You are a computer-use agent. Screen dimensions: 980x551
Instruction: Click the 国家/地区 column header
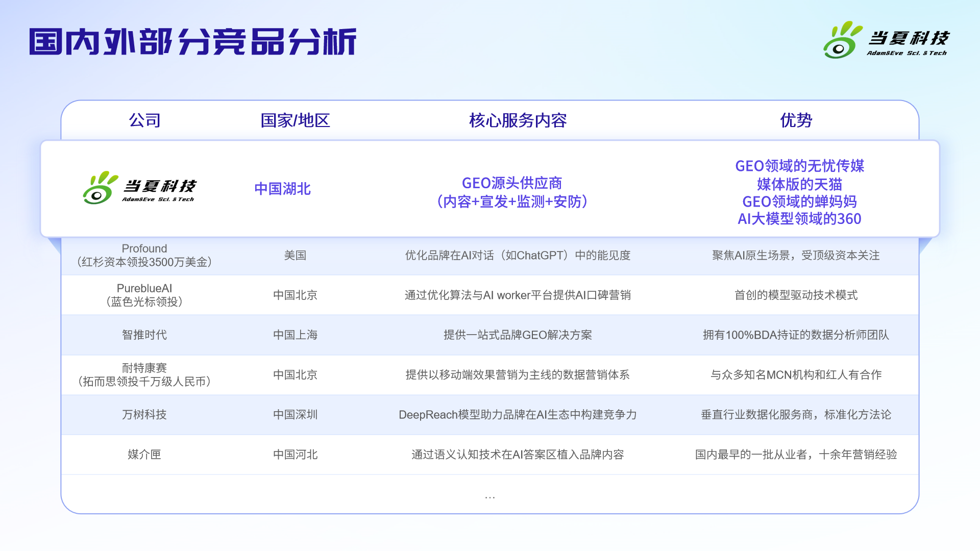(295, 120)
